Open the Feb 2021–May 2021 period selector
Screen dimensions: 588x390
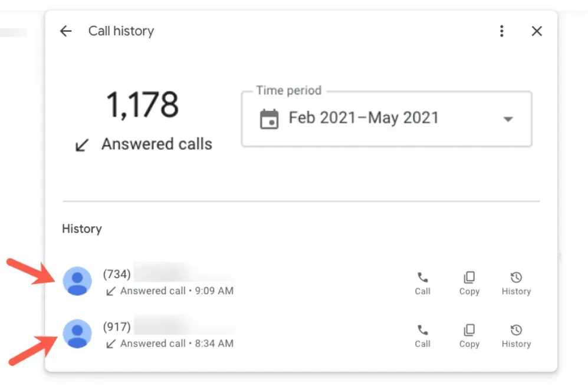point(363,118)
